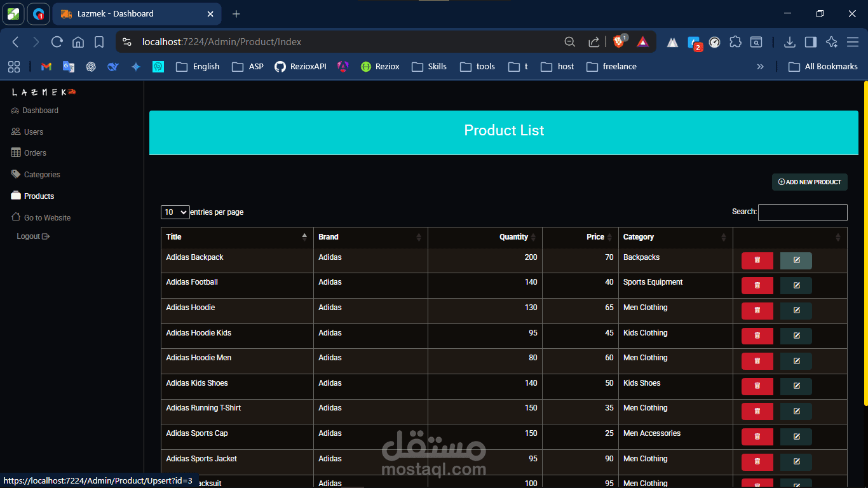Select the Lazmek - Dashboard browser tab
The height and width of the screenshot is (488, 868).
point(137,13)
